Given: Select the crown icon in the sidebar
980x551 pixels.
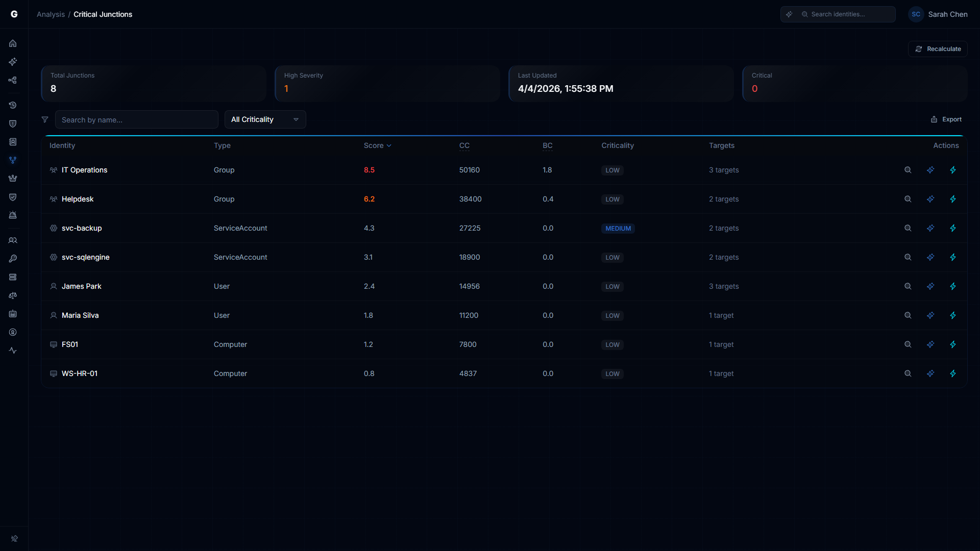Looking at the screenshot, I should coord(13,178).
